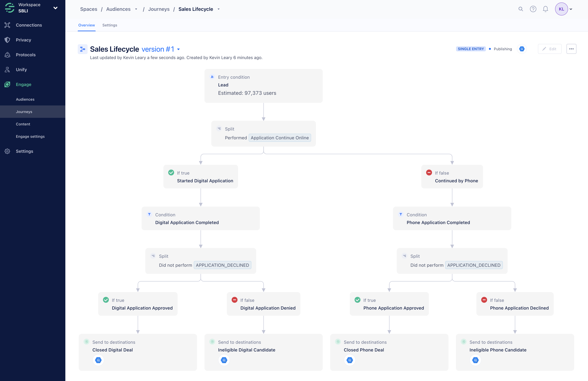Click the APPLICATION_DECLINED event tag
The width and height of the screenshot is (588, 381).
point(222,265)
